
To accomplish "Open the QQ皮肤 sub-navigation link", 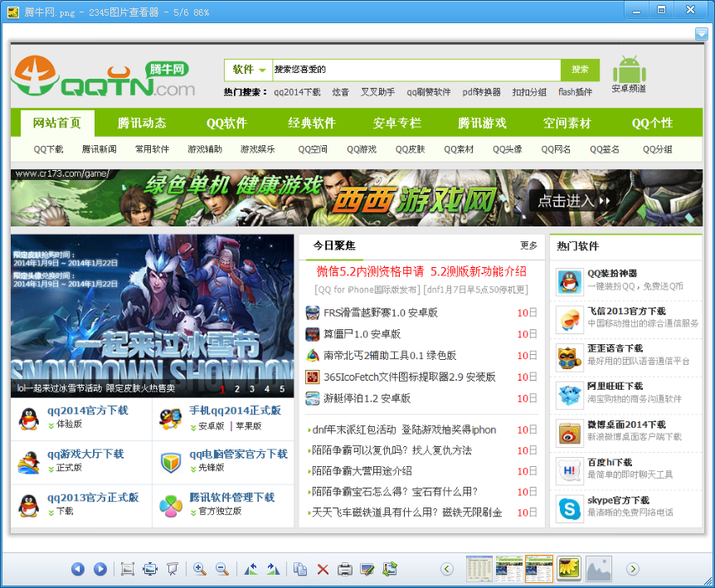I will (410, 149).
